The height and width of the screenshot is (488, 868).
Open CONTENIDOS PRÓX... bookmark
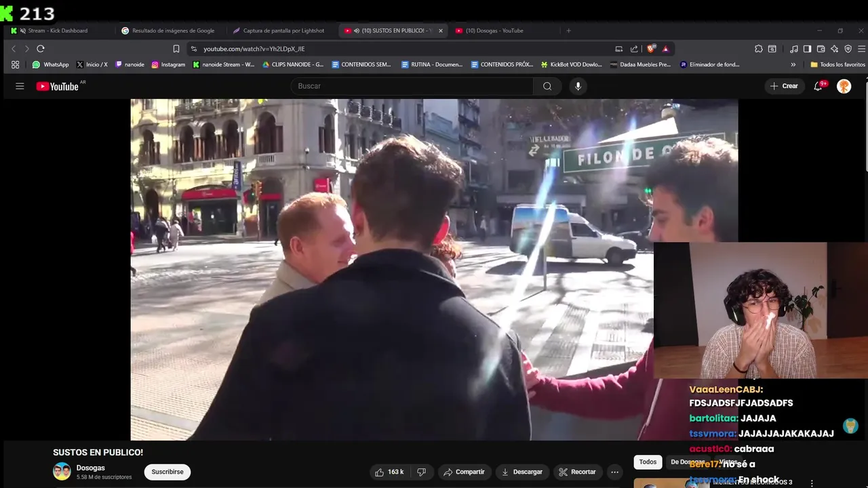tap(502, 64)
